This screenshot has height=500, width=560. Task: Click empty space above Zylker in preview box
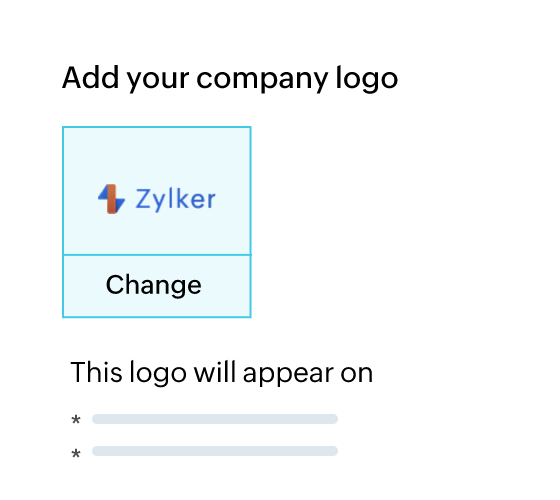pos(157,155)
